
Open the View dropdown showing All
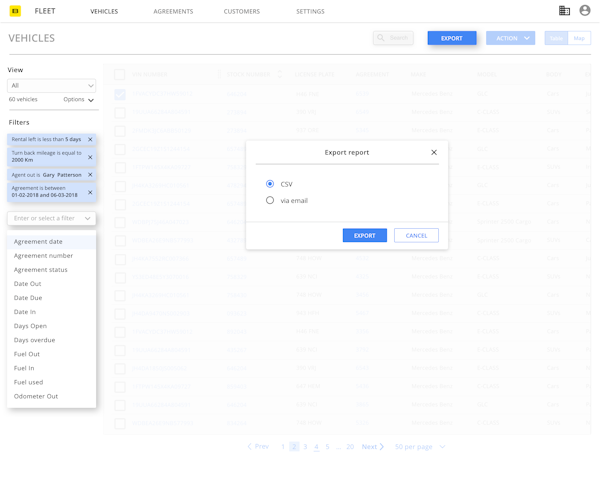(51, 85)
